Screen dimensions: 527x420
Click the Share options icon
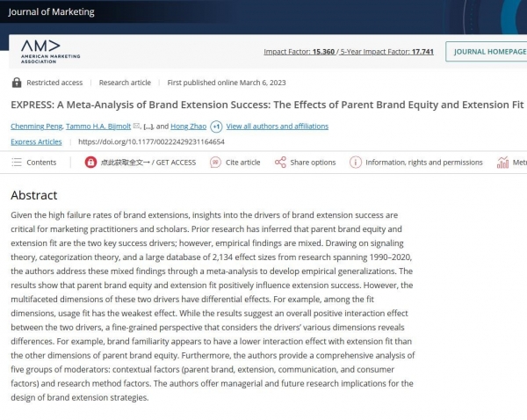coord(280,163)
